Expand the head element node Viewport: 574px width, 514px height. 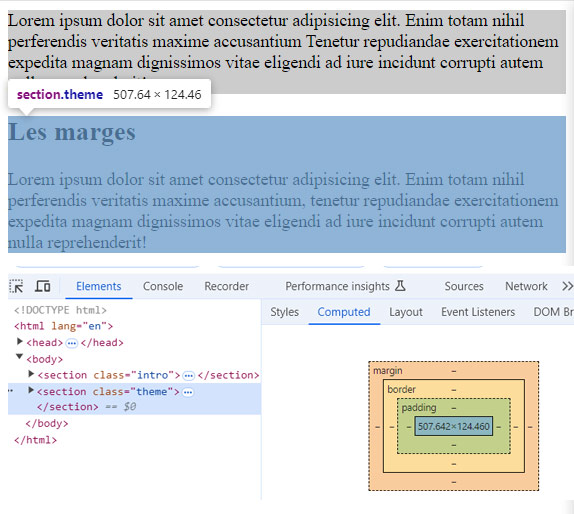click(20, 342)
